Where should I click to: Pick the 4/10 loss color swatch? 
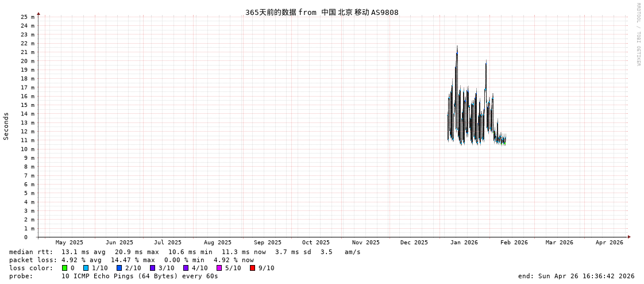pyautogui.click(x=186, y=268)
